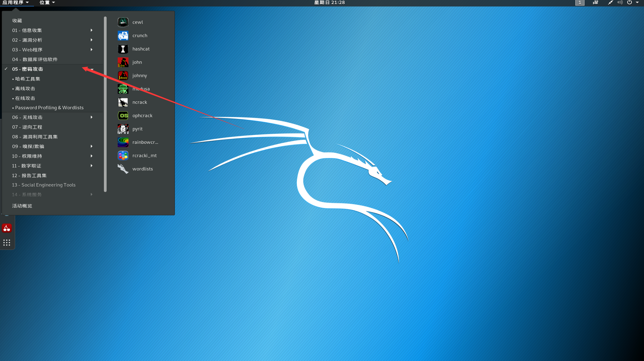
Task: Click the category list scrollbar
Action: 105,104
